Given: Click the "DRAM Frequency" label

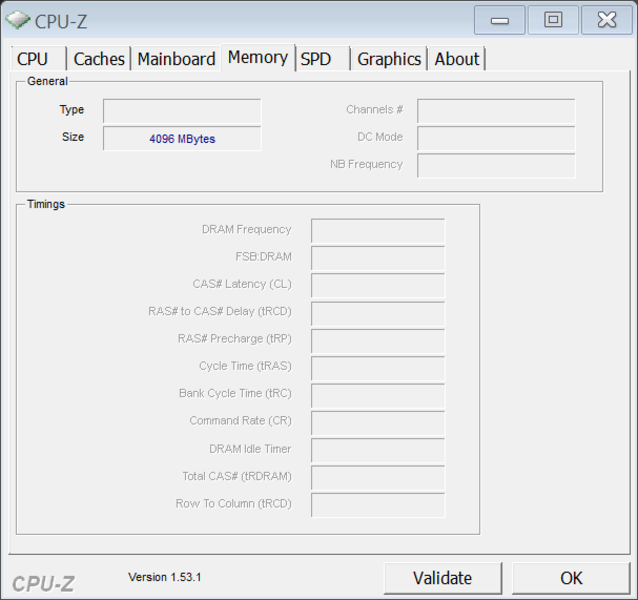Looking at the screenshot, I should click(247, 229).
